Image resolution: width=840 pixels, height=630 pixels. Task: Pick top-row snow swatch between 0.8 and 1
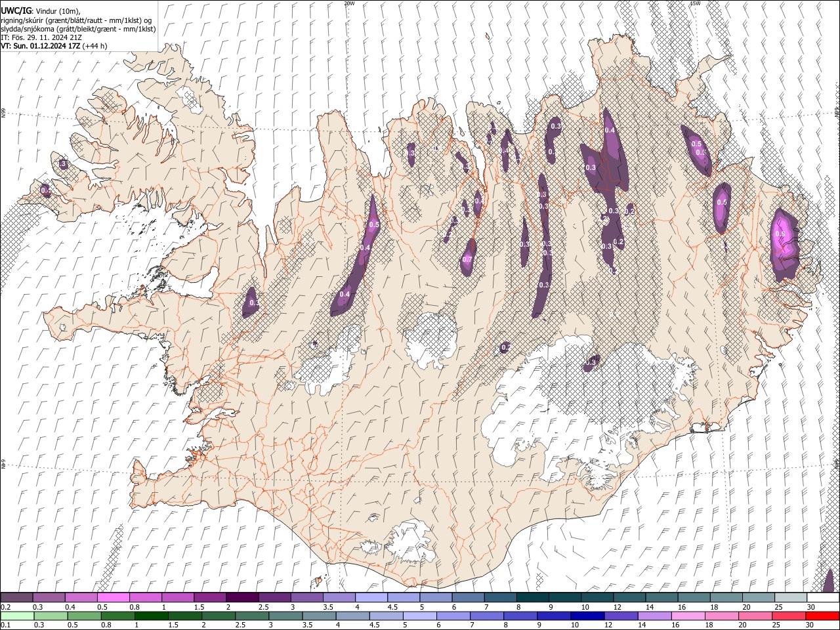click(145, 598)
